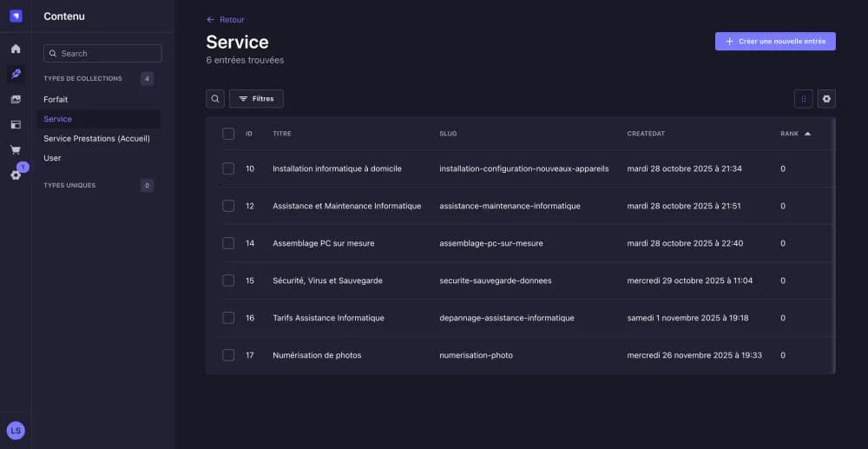The width and height of the screenshot is (868, 449).
Task: Focus the Search field in Contenu panel
Action: pos(103,53)
